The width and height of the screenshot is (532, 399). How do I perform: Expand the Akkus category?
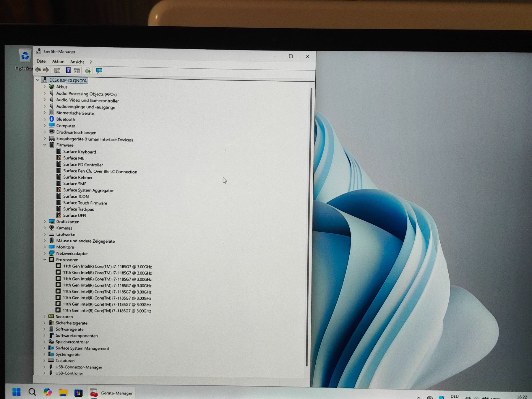[45, 87]
